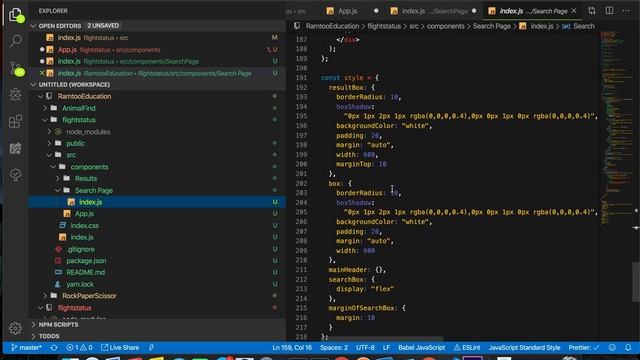
Task: Open the yarn.lock file
Action: 157,284
